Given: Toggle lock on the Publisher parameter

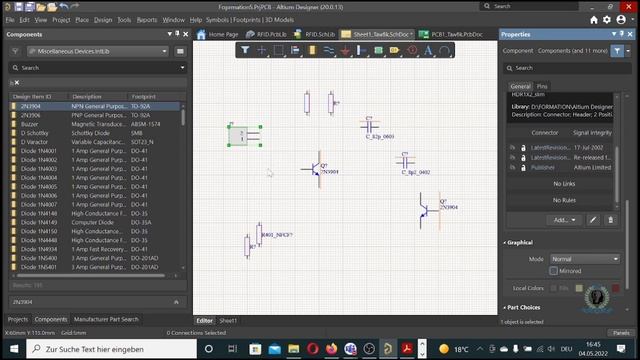Looking at the screenshot, I should [x=523, y=167].
